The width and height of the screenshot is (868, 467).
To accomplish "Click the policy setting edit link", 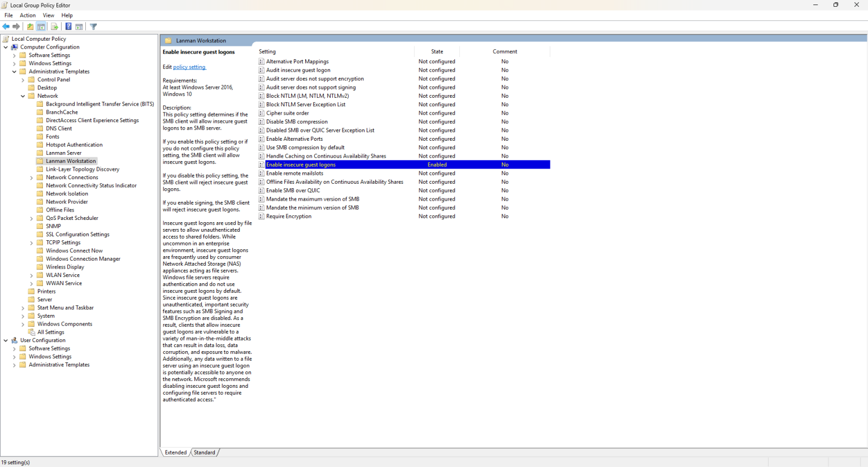I will click(x=189, y=67).
